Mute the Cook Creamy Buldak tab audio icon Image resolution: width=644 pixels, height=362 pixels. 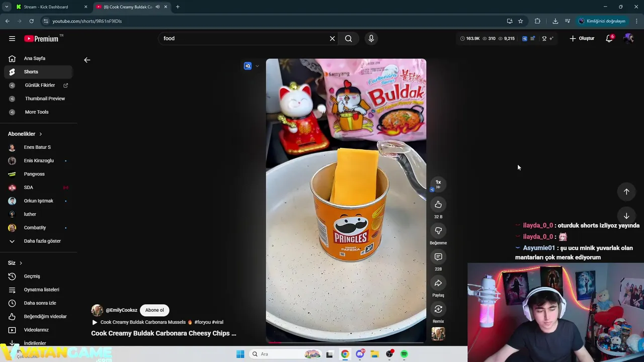(x=157, y=7)
